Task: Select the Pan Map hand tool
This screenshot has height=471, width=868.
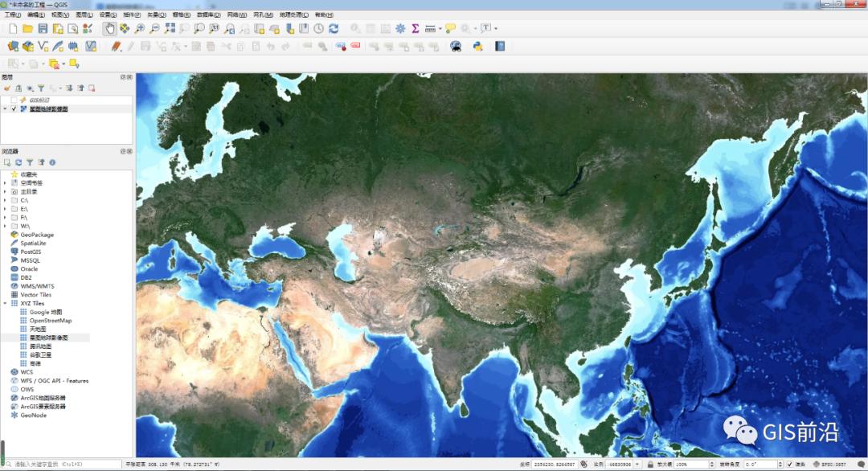Action: tap(109, 28)
